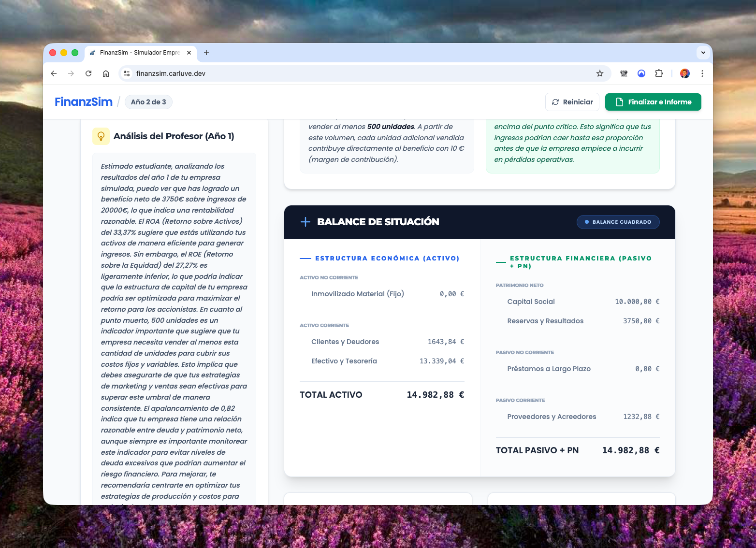756x548 pixels.
Task: Reload the page with the refresh icon
Action: point(88,73)
